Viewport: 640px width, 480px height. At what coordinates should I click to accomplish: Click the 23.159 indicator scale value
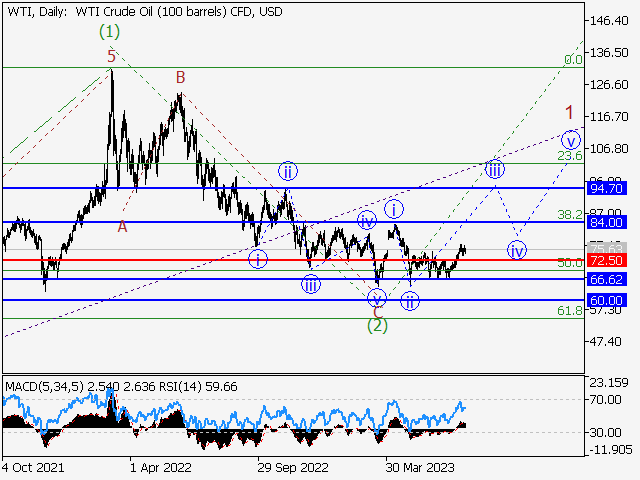(x=609, y=383)
